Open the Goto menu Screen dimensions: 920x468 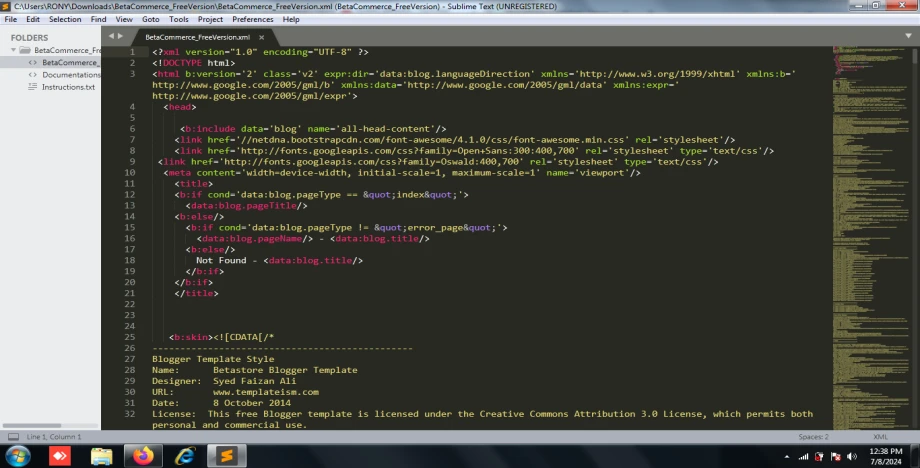click(150, 19)
